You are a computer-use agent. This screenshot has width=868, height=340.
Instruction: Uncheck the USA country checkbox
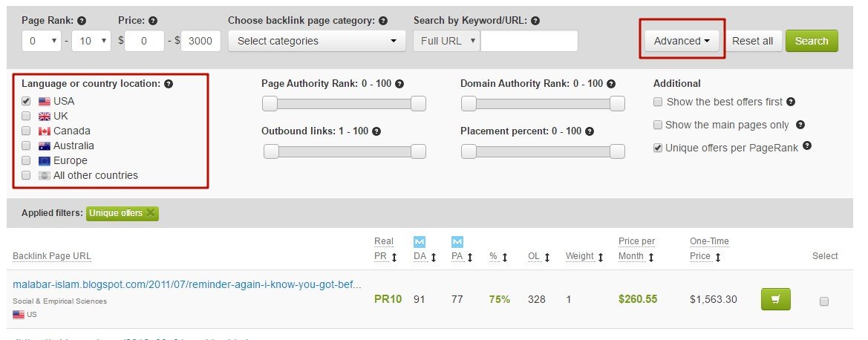pyautogui.click(x=26, y=102)
